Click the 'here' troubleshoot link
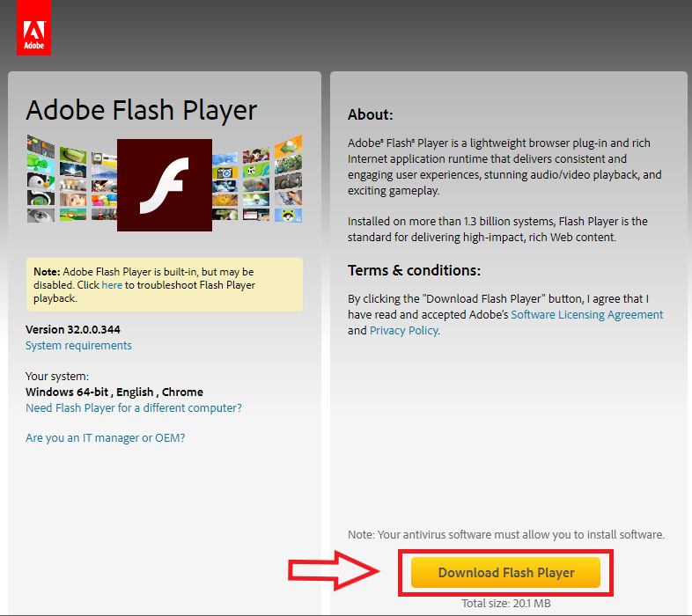 click(112, 285)
